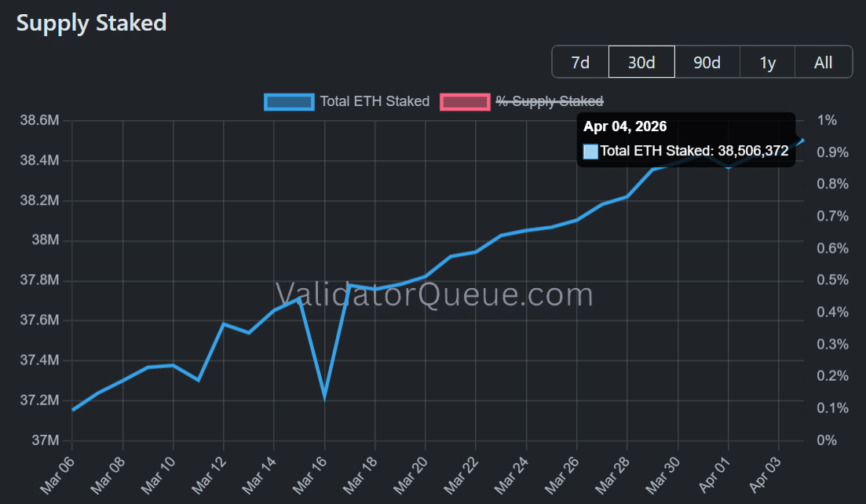866x504 pixels.
Task: Click the Mar 12 peak on the line
Action: [224, 323]
